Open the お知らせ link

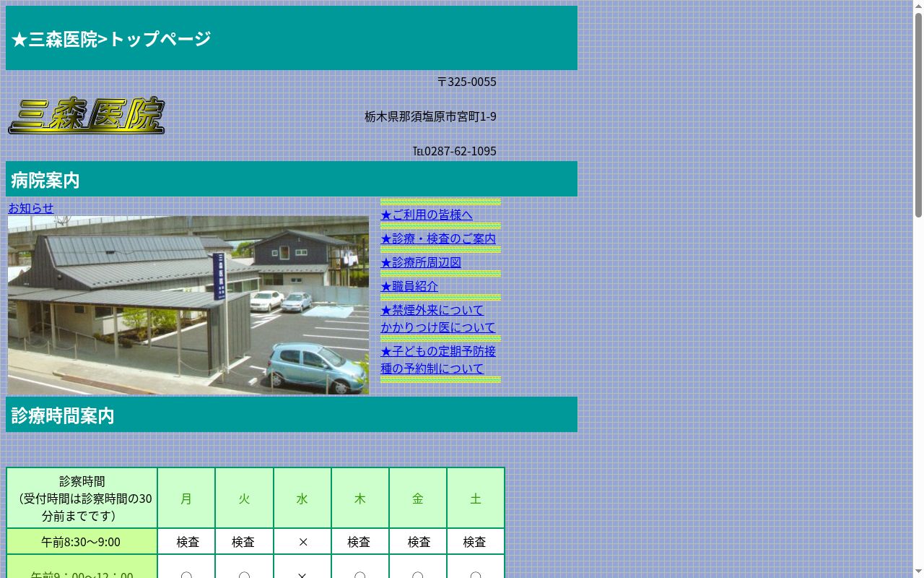pyautogui.click(x=31, y=208)
